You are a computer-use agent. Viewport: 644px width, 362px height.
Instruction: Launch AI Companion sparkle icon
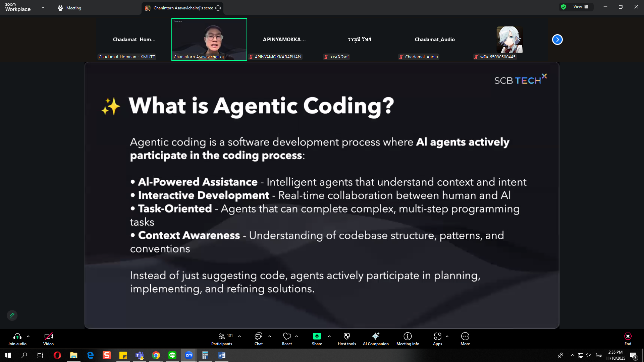point(375,339)
